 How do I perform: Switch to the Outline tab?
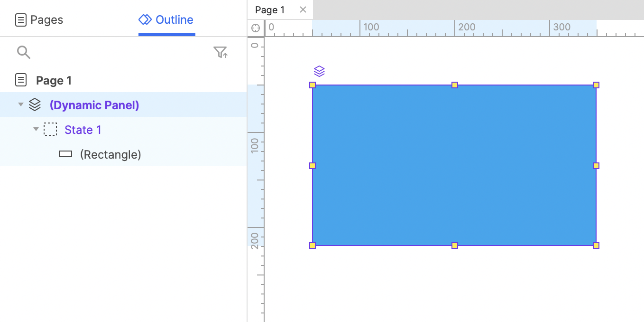coord(166,20)
